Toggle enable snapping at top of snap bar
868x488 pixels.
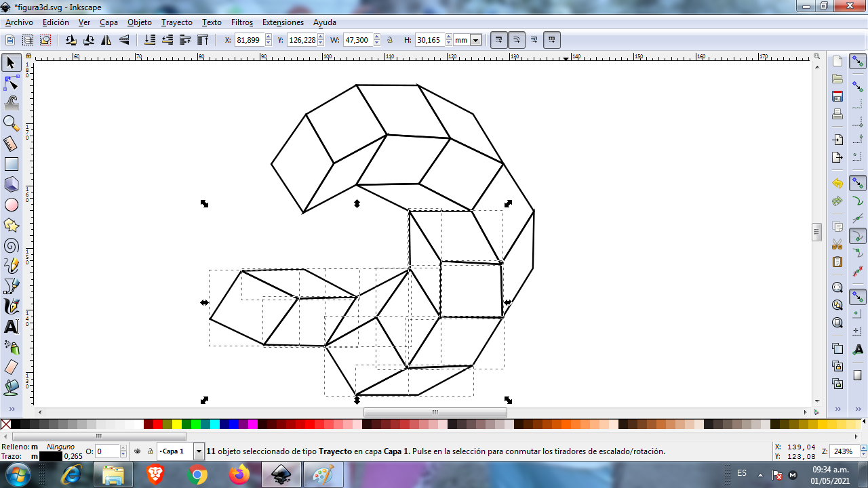858,62
